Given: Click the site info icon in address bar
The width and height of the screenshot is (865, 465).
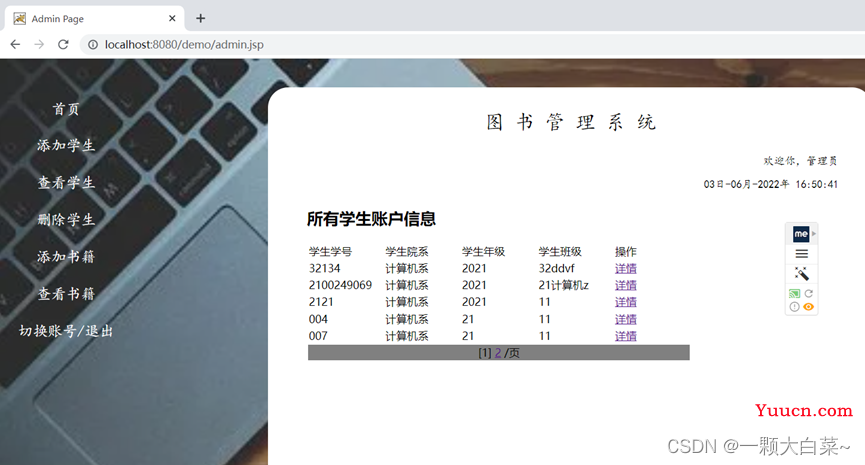Looking at the screenshot, I should tap(93, 44).
